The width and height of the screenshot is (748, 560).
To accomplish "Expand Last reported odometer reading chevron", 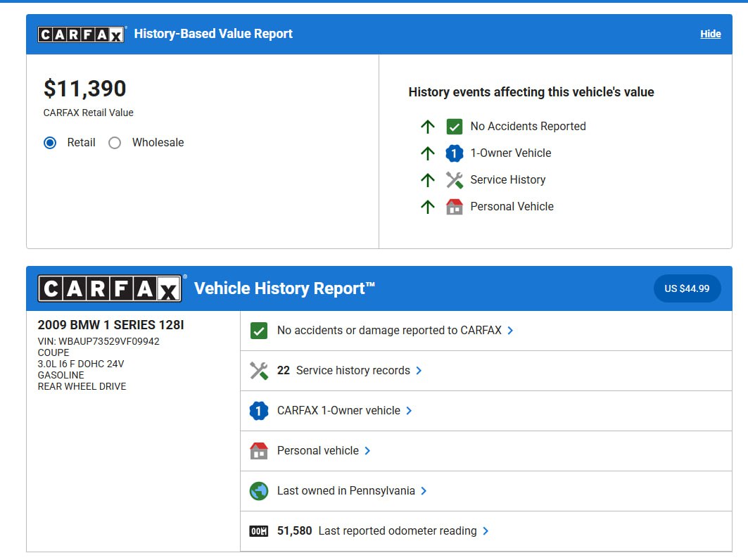I will coord(485,531).
